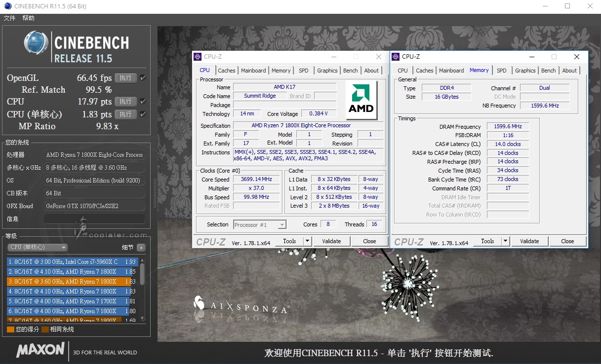Click the Core Speed value 3699.14 MHz
This screenshot has height=364, width=601.
pos(256,180)
